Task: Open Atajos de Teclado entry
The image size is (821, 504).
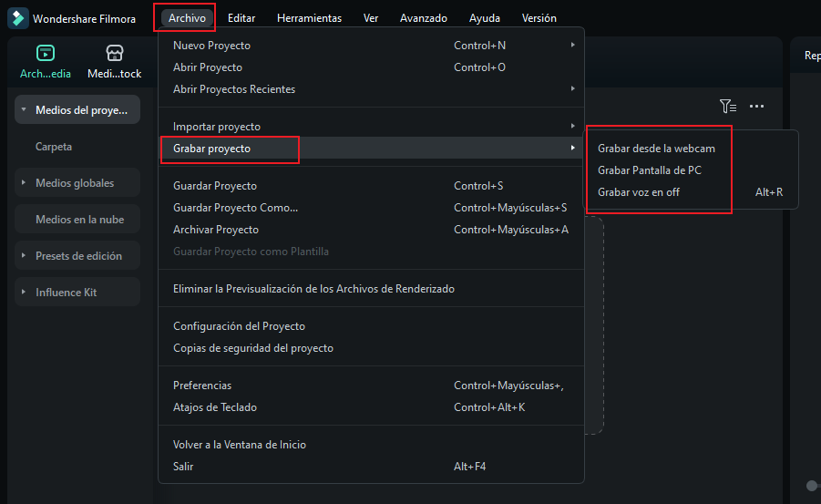Action: (371, 407)
